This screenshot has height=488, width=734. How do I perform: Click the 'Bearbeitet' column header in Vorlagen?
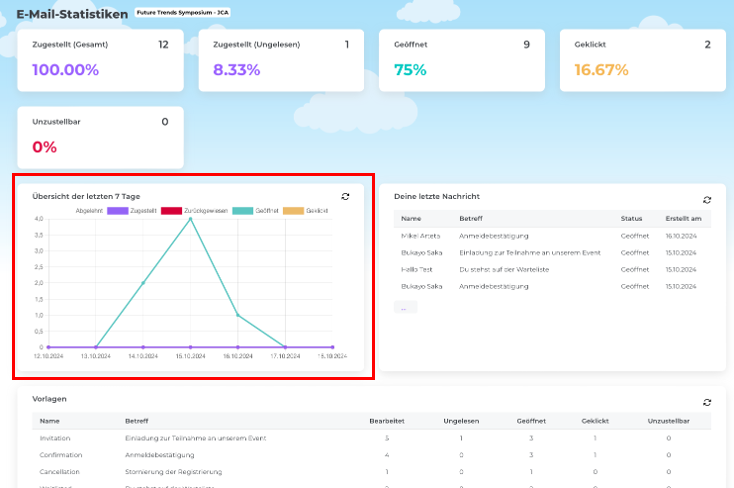(x=387, y=421)
